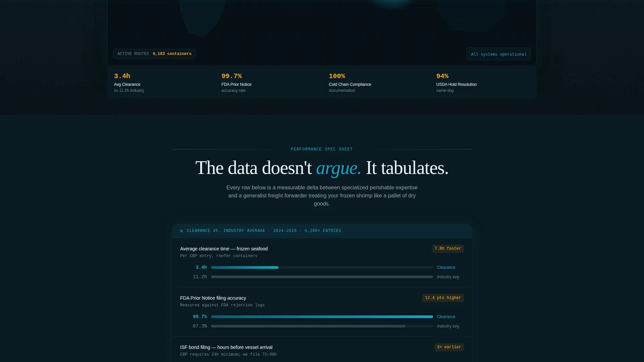
Task: Click the italic word argue in the headline
Action: pyautogui.click(x=338, y=168)
